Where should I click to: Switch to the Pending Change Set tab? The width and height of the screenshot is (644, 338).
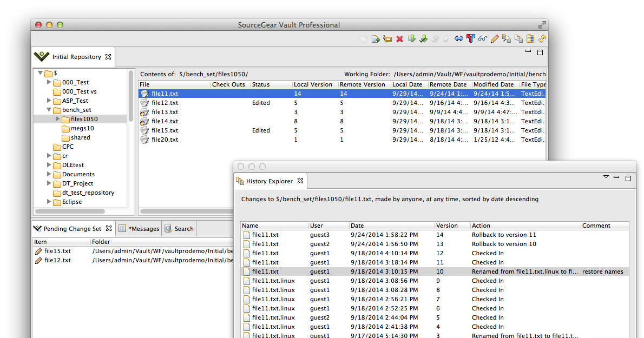73,228
